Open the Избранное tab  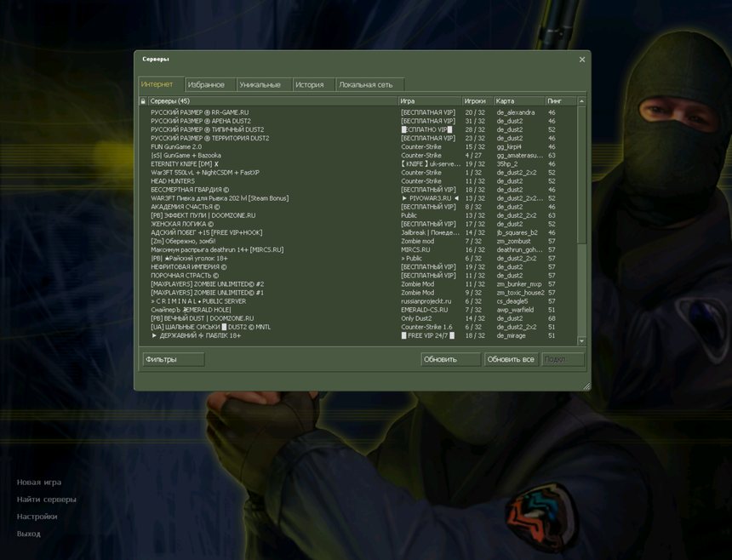[x=210, y=84]
